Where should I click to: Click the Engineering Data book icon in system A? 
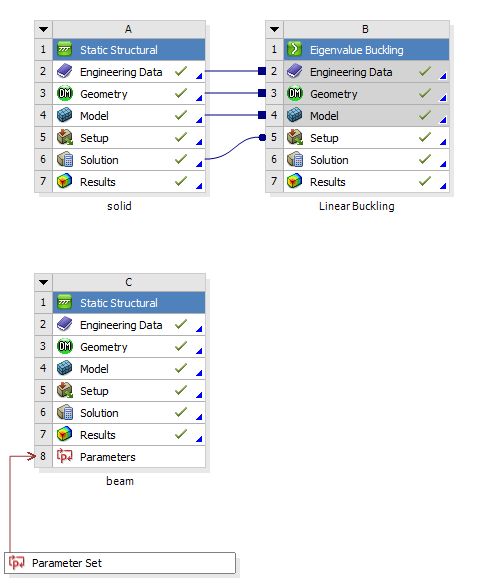tap(65, 71)
